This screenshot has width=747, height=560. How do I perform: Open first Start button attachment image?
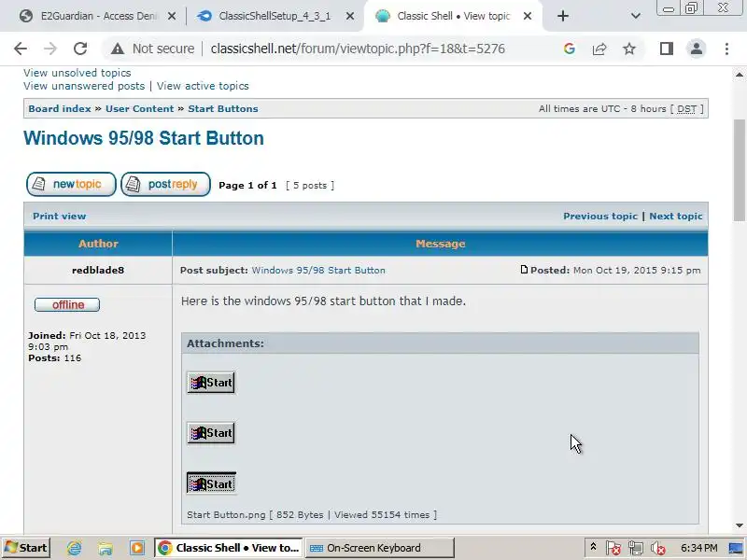coord(211,383)
